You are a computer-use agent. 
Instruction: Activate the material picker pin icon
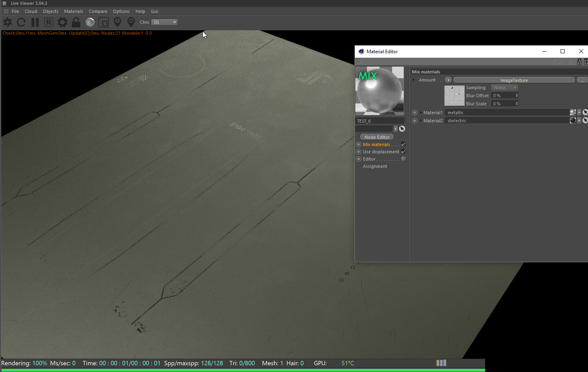pyautogui.click(x=131, y=22)
